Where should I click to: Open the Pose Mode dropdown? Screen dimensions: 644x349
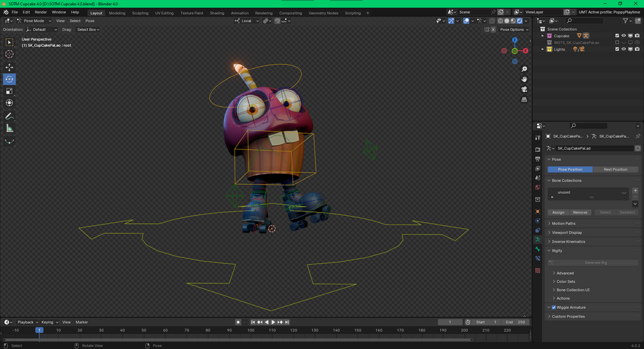tap(34, 21)
